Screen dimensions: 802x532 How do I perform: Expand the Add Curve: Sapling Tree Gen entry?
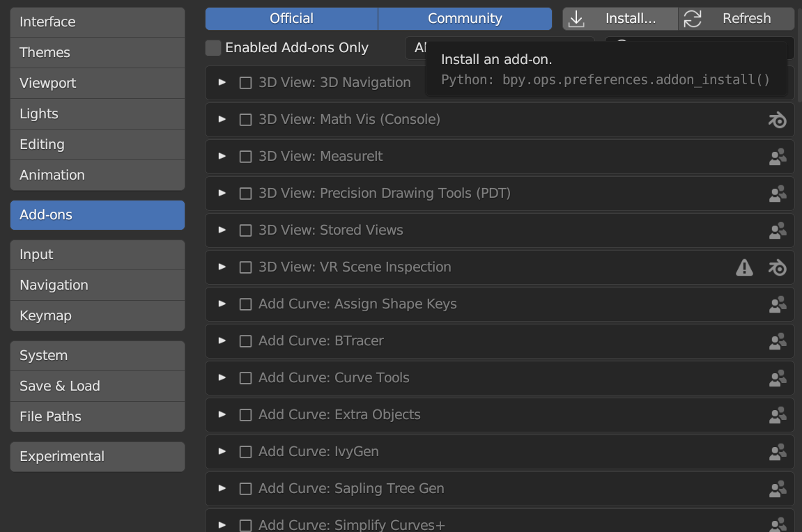pyautogui.click(x=222, y=488)
